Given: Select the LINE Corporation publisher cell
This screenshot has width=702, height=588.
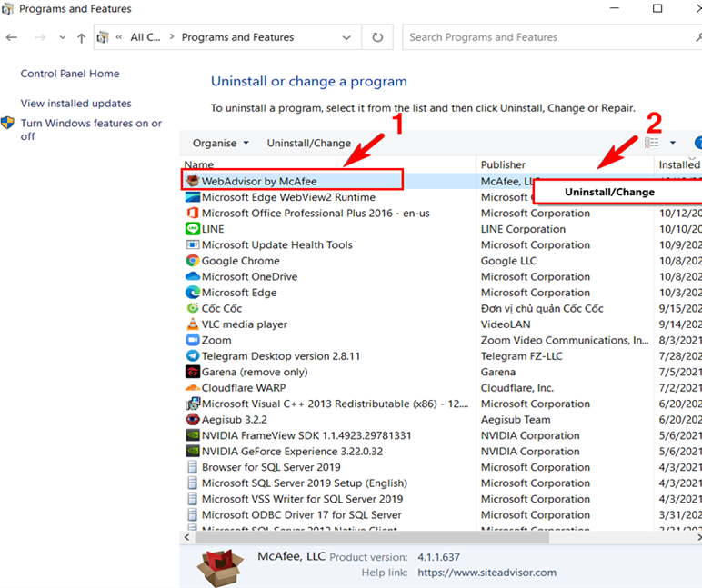Looking at the screenshot, I should (523, 229).
